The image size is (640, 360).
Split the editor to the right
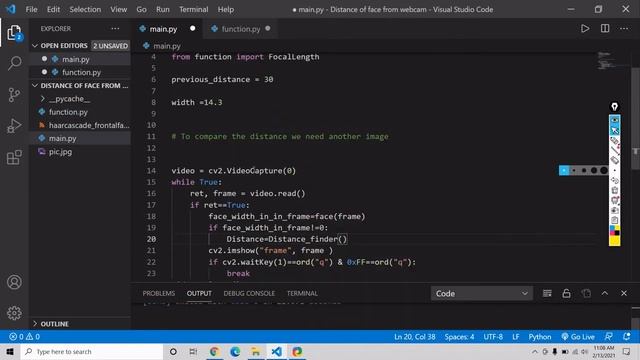(605, 28)
